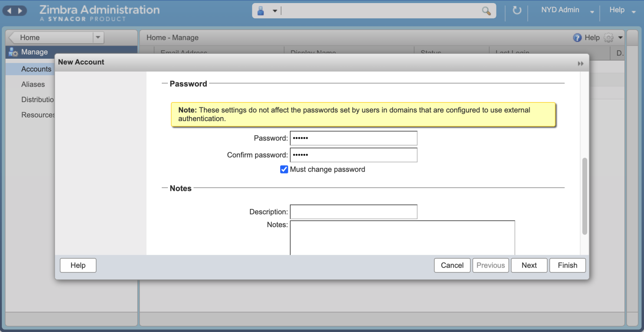The width and height of the screenshot is (644, 332).
Task: Expand the New Account dialog double-arrow
Action: (x=580, y=63)
